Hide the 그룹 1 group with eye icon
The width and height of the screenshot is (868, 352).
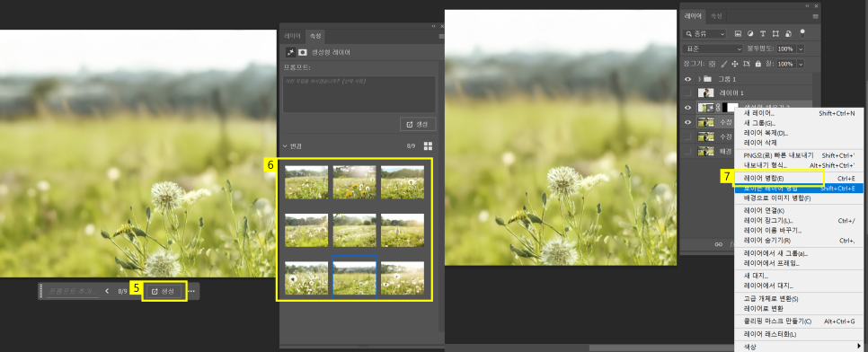coord(688,79)
